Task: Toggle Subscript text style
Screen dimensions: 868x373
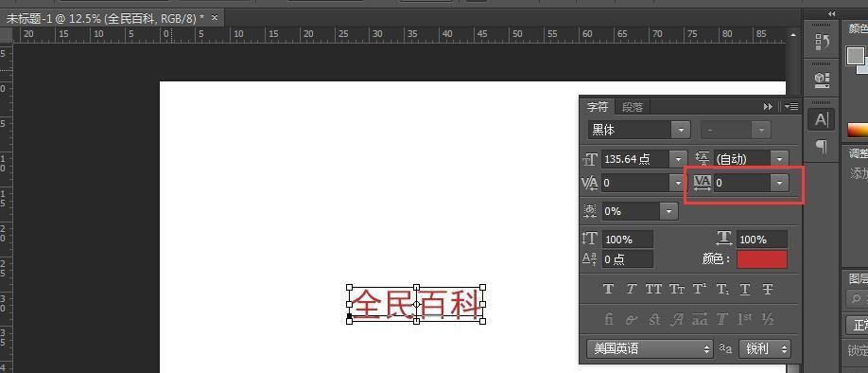Action: click(x=722, y=289)
